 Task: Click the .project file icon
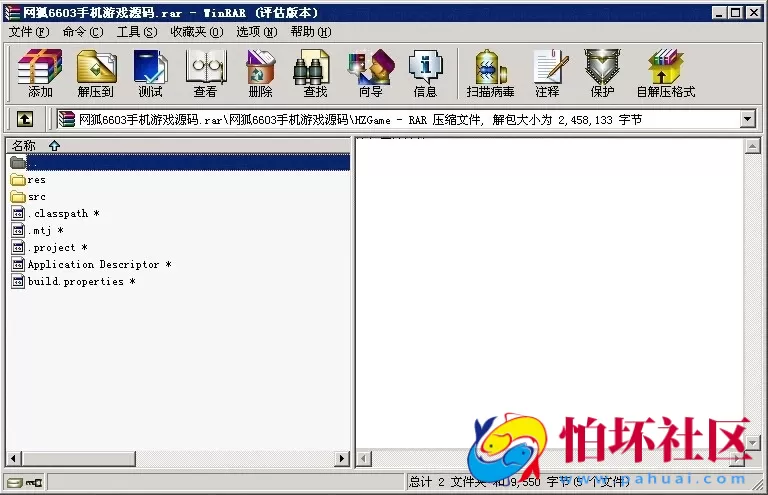[x=18, y=247]
